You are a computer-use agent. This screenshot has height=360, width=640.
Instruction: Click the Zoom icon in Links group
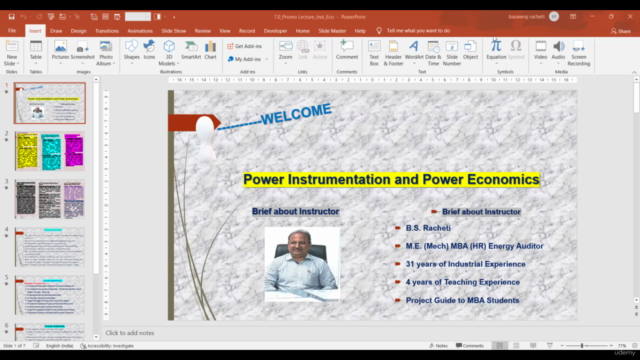pos(285,46)
